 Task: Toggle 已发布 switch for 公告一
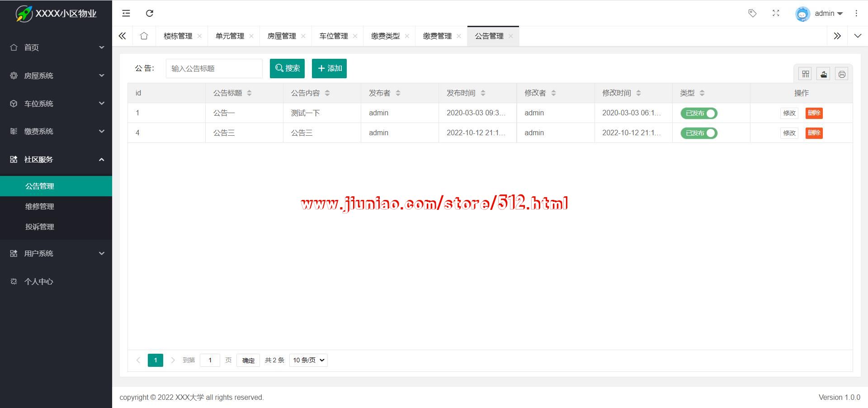click(x=699, y=113)
